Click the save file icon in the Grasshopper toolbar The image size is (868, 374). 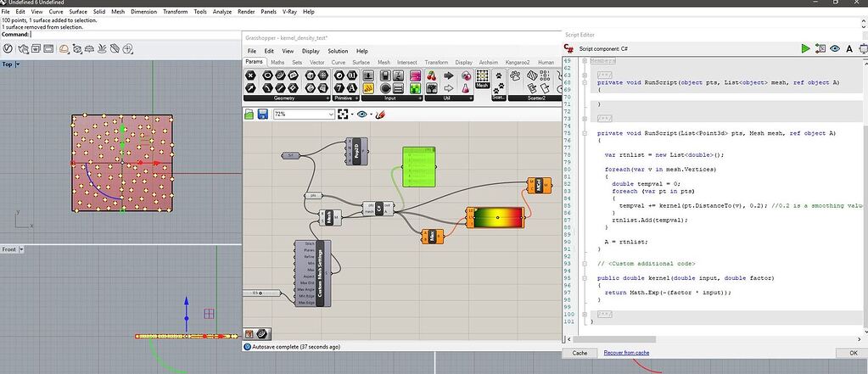click(x=264, y=114)
